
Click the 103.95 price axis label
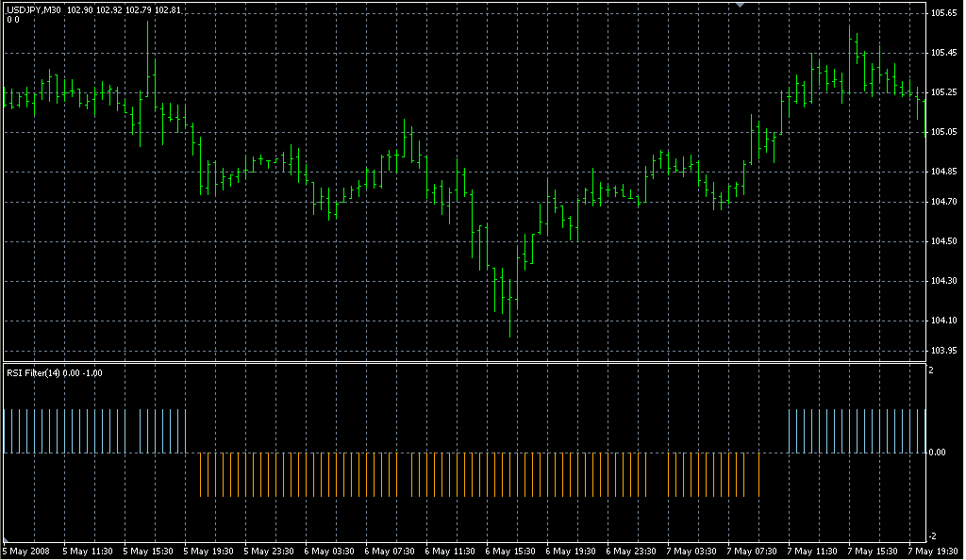943,351
